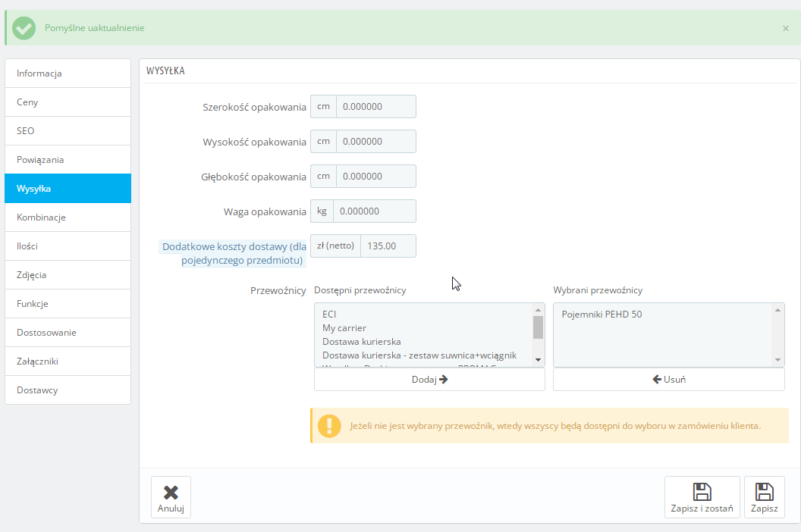801x532 pixels.
Task: Switch to the Ceny tab
Action: 68,102
